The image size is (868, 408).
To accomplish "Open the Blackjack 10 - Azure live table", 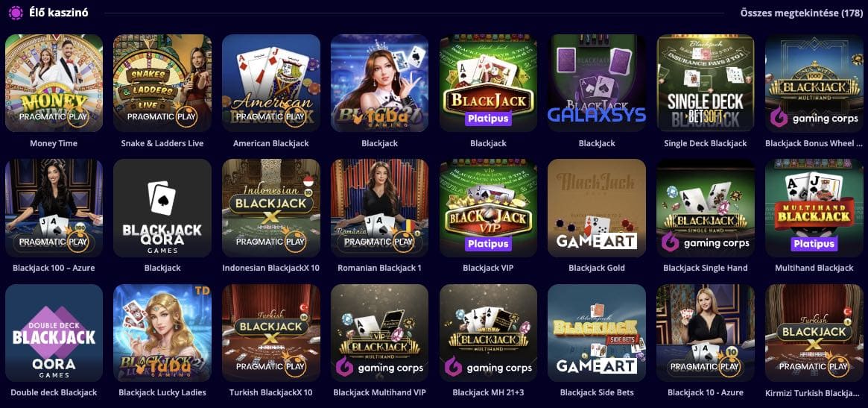I will click(706, 333).
